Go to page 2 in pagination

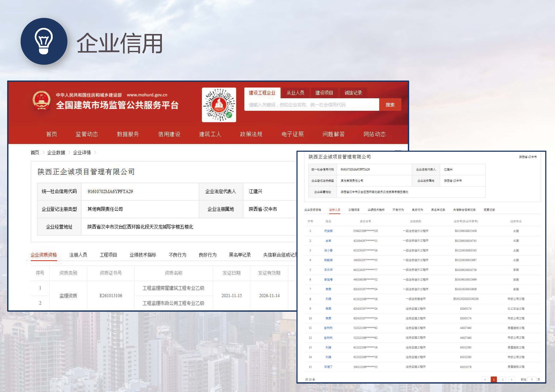[x=503, y=379]
